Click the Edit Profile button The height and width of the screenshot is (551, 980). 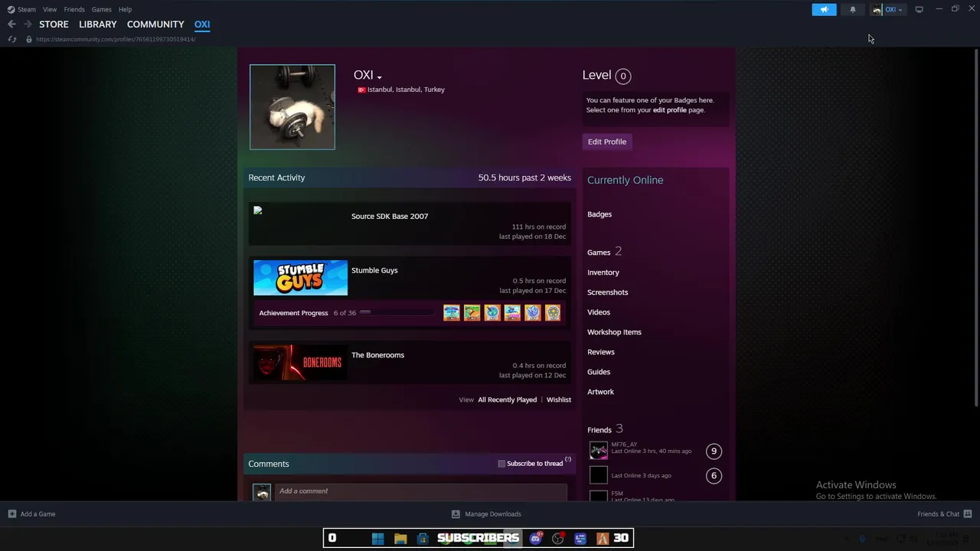pyautogui.click(x=607, y=142)
